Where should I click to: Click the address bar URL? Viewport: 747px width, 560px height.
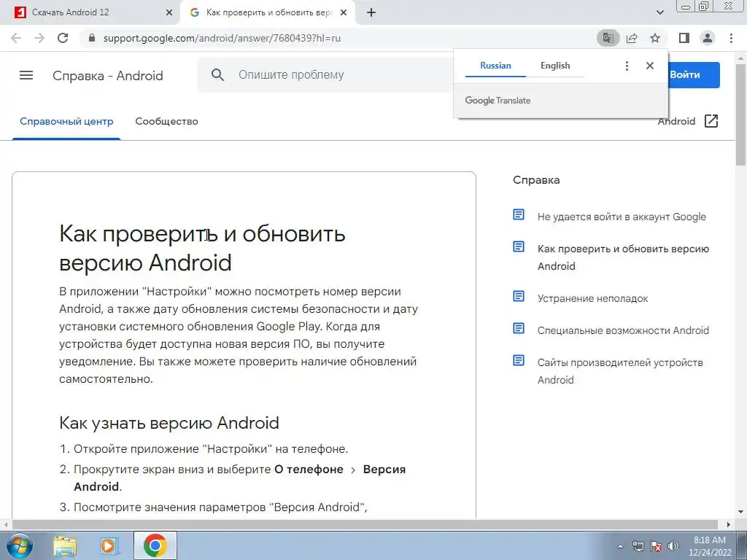pos(222,38)
